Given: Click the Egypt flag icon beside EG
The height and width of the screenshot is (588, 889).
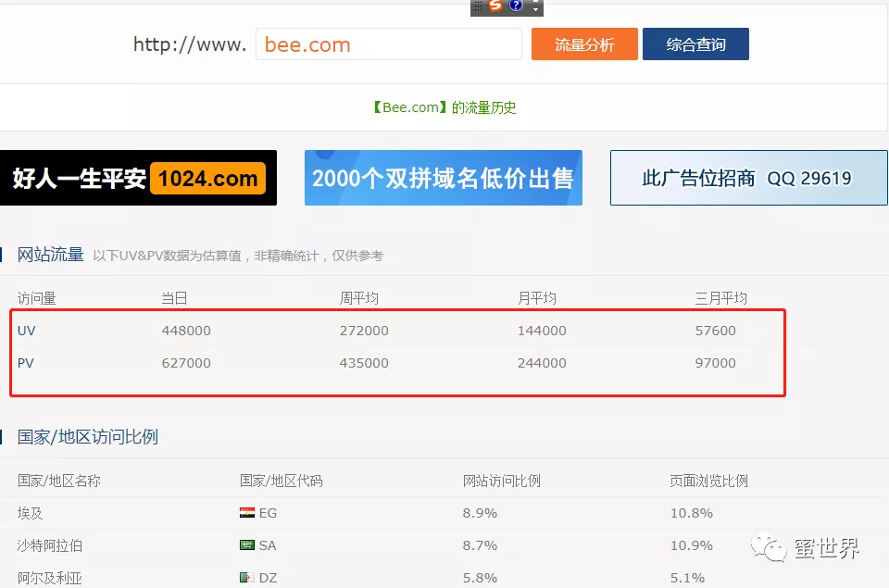Looking at the screenshot, I should point(246,513).
